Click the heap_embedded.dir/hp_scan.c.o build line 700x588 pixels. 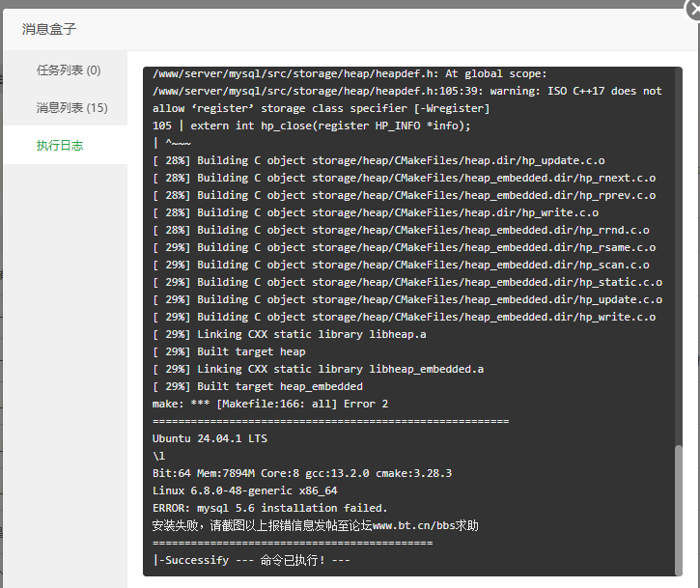(401, 266)
